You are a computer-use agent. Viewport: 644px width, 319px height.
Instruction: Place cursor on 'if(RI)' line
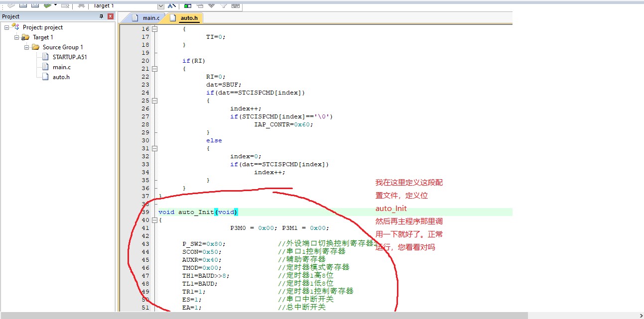click(x=194, y=61)
